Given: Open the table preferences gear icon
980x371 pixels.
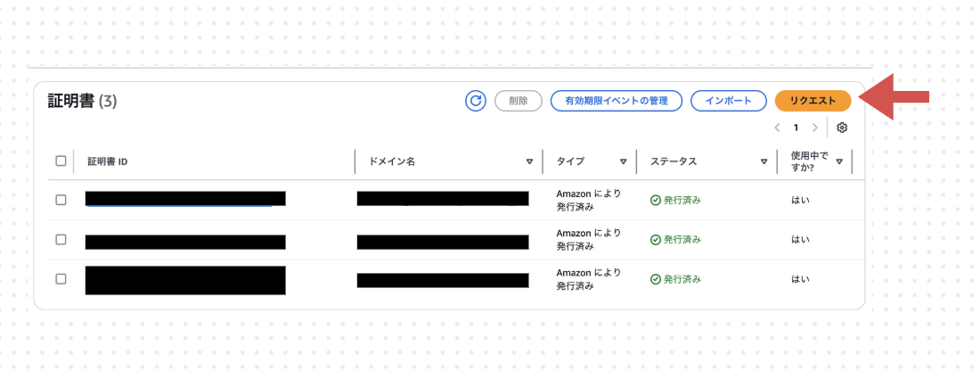Looking at the screenshot, I should 842,128.
